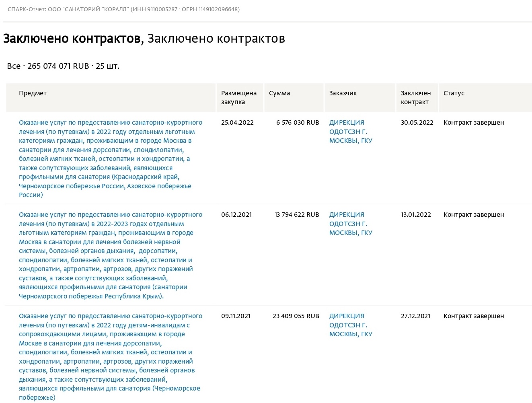This screenshot has height=403, width=532.
Task: Click the Заключен контракт column header
Action: tap(416, 97)
